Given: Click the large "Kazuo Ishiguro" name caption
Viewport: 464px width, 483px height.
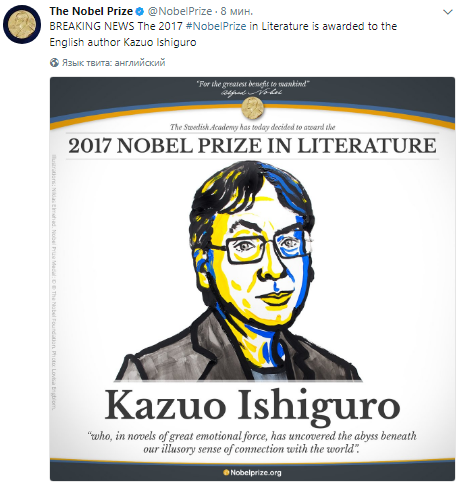Looking at the screenshot, I should (x=252, y=406).
